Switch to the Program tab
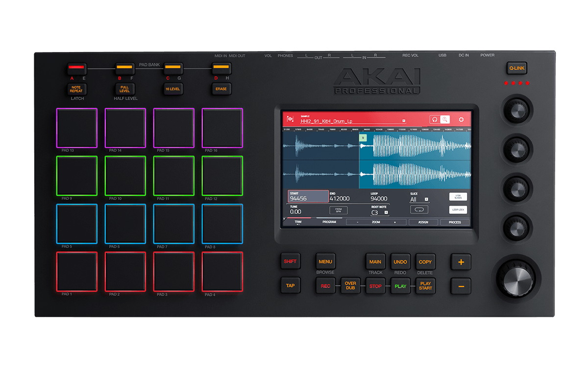Viewport: 588px width, 368px height. tap(329, 222)
